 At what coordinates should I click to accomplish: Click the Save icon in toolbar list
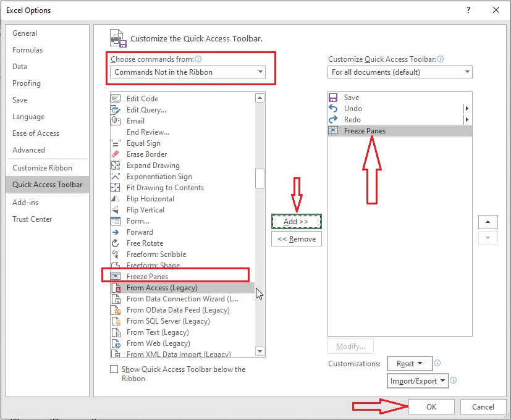click(333, 98)
